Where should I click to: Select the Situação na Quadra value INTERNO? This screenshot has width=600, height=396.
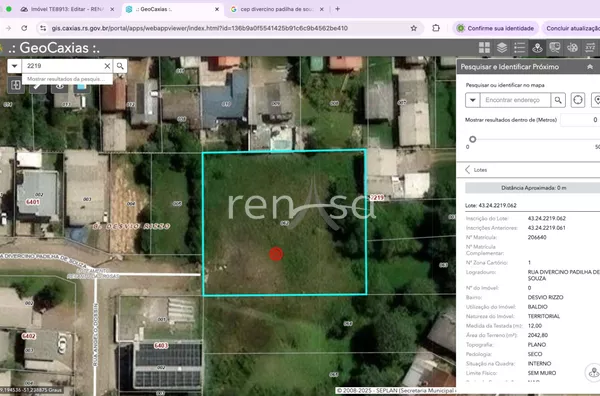pos(539,363)
